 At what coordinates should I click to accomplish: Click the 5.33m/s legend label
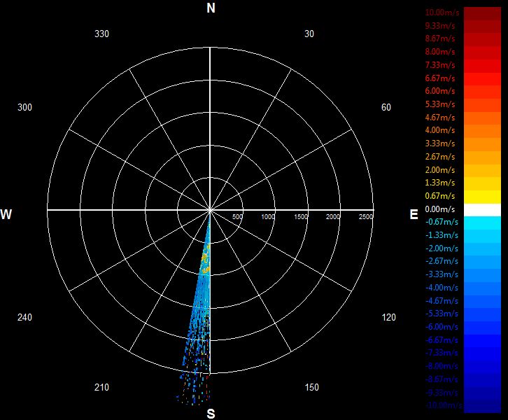click(440, 104)
